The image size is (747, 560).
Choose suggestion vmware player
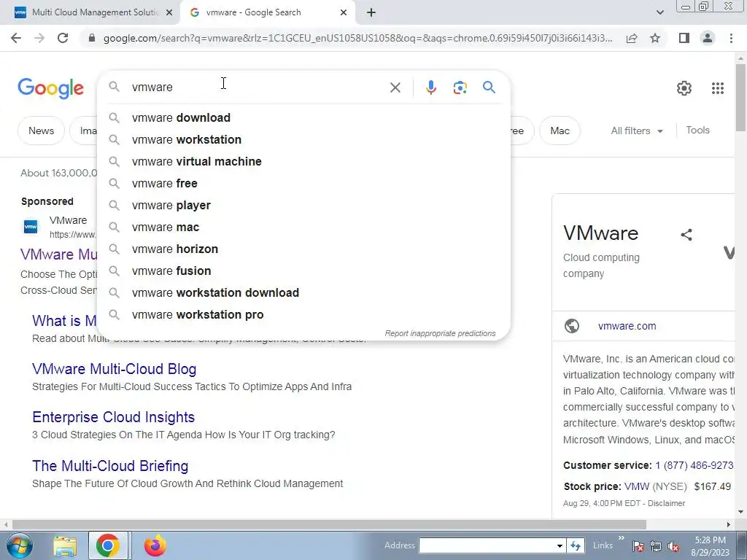click(303, 205)
